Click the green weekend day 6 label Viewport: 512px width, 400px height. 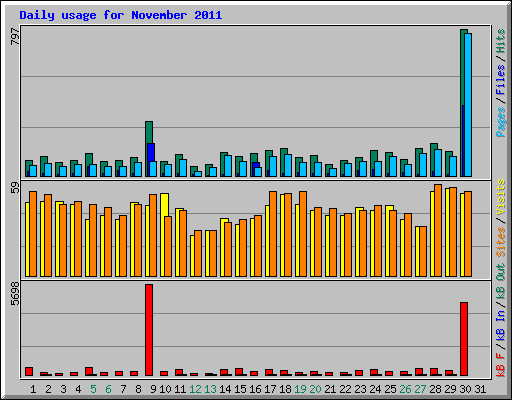(x=108, y=389)
